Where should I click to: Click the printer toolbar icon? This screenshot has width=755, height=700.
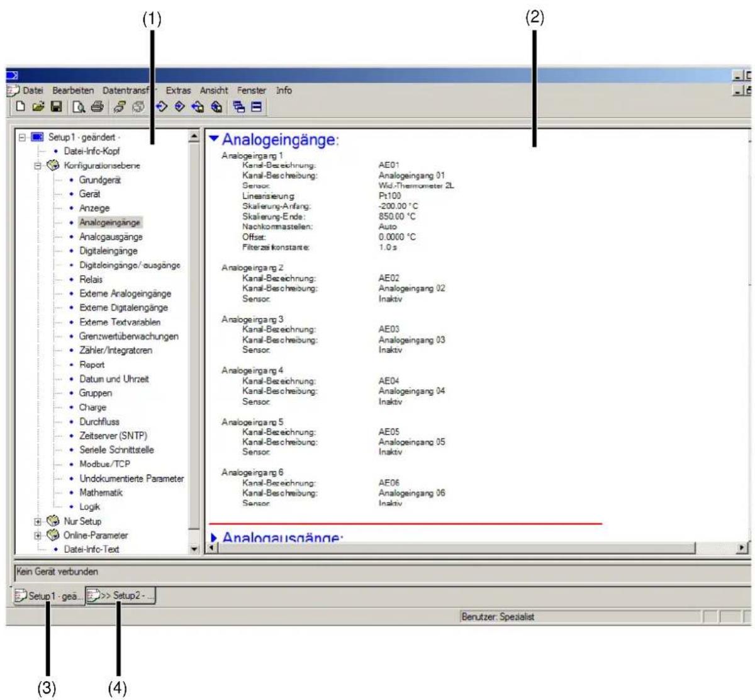tap(96, 108)
